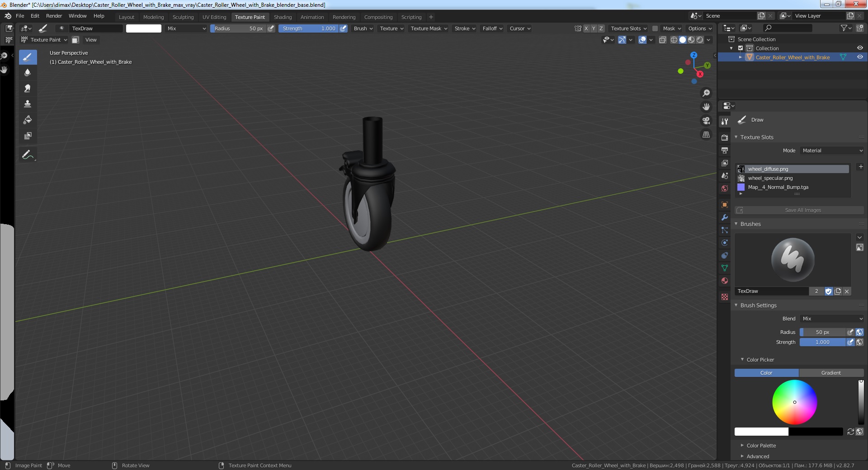Switch to the Scripting workspace tab
The image size is (868, 470).
[x=411, y=17]
